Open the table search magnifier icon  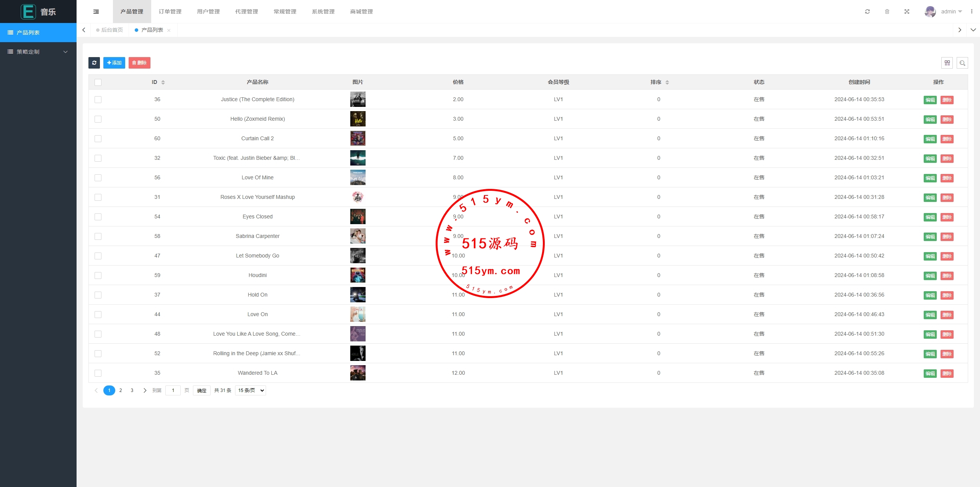click(962, 63)
